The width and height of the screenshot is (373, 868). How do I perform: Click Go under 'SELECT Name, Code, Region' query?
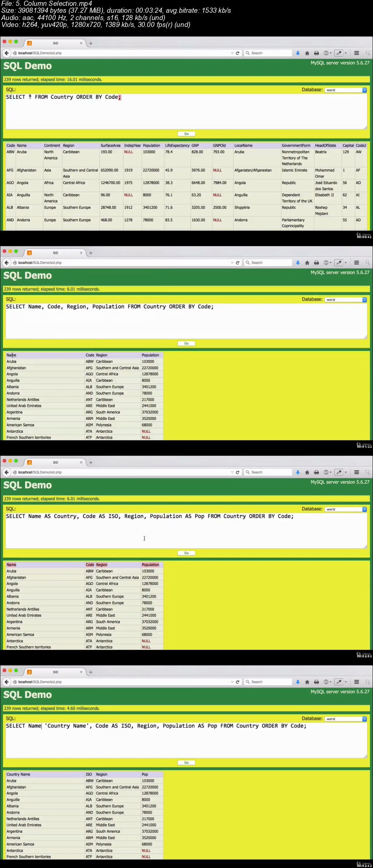click(x=186, y=343)
